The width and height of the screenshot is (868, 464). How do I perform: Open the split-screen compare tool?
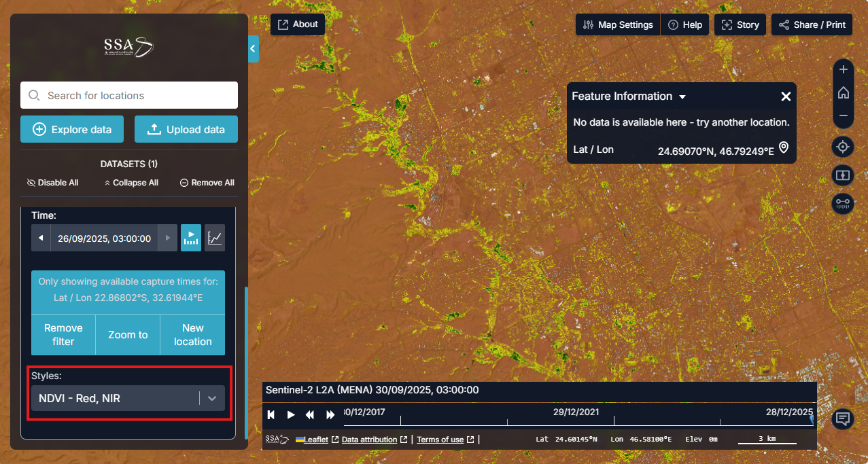coord(843,175)
